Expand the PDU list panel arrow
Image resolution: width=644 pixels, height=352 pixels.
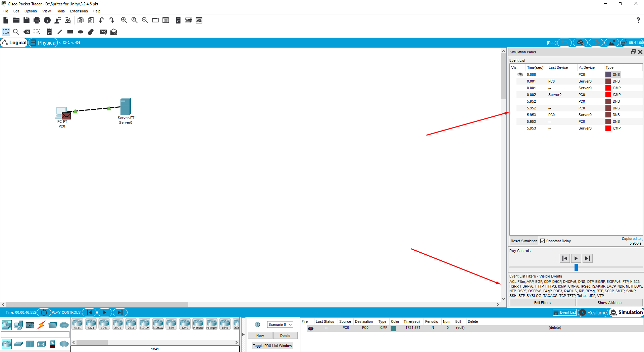tap(243, 335)
